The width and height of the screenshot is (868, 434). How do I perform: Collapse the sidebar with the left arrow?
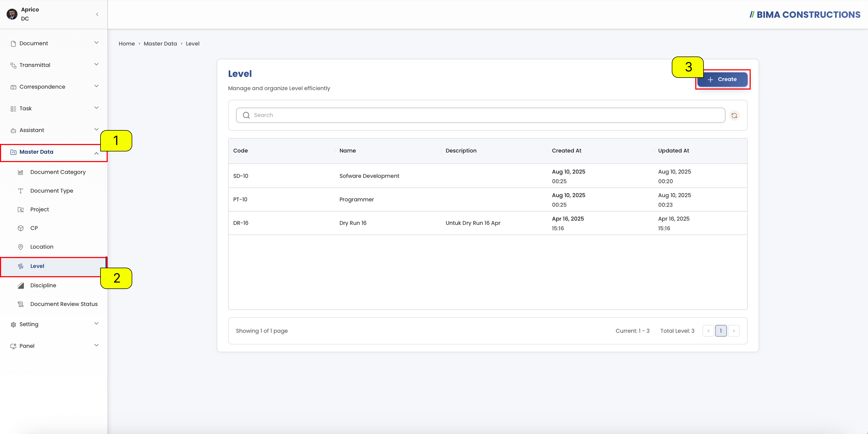tap(97, 14)
